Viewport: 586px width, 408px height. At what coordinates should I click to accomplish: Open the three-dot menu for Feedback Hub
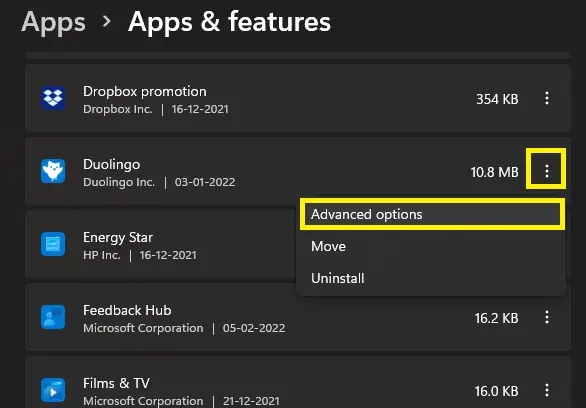546,317
